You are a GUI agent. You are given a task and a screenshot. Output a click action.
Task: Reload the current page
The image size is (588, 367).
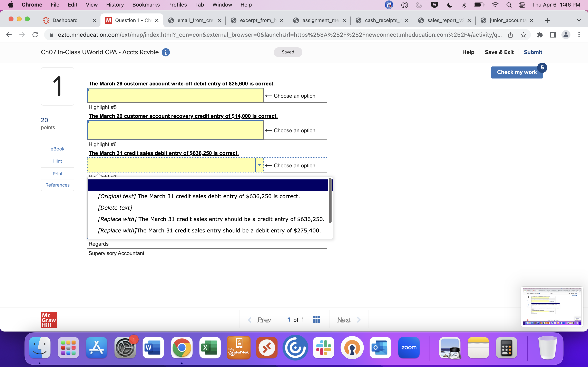click(35, 34)
